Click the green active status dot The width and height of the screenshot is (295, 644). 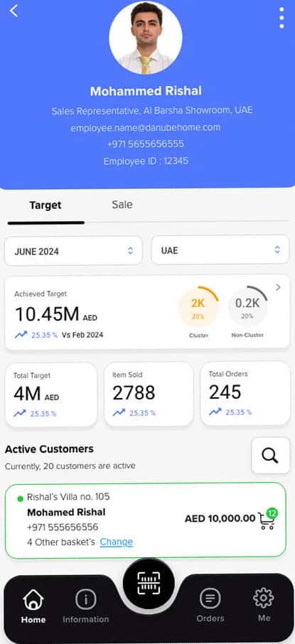click(x=20, y=498)
